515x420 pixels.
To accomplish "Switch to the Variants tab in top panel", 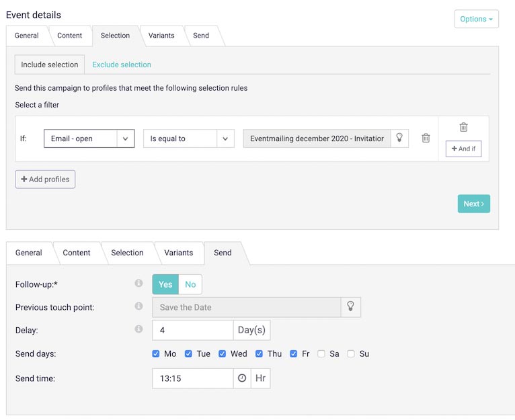I will tap(161, 36).
